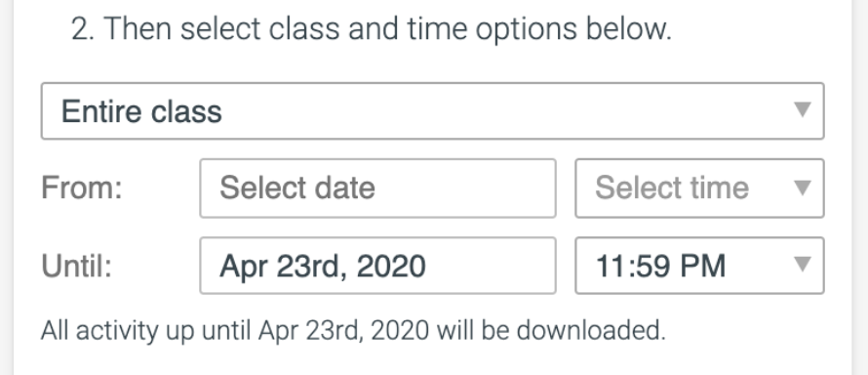Click the 'From:' label
The width and height of the screenshot is (868, 375).
pos(82,187)
